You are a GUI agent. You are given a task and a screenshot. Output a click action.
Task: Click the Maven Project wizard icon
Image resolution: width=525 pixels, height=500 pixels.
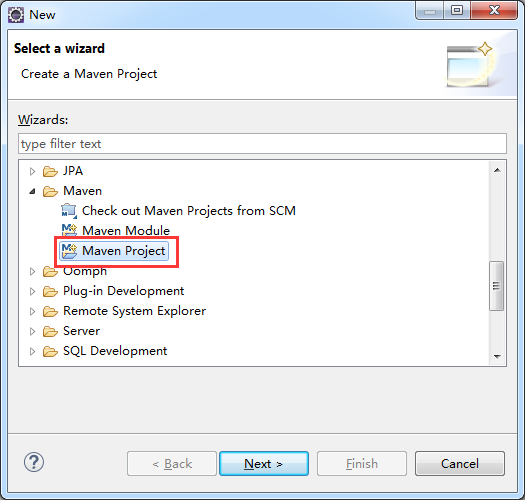click(69, 251)
